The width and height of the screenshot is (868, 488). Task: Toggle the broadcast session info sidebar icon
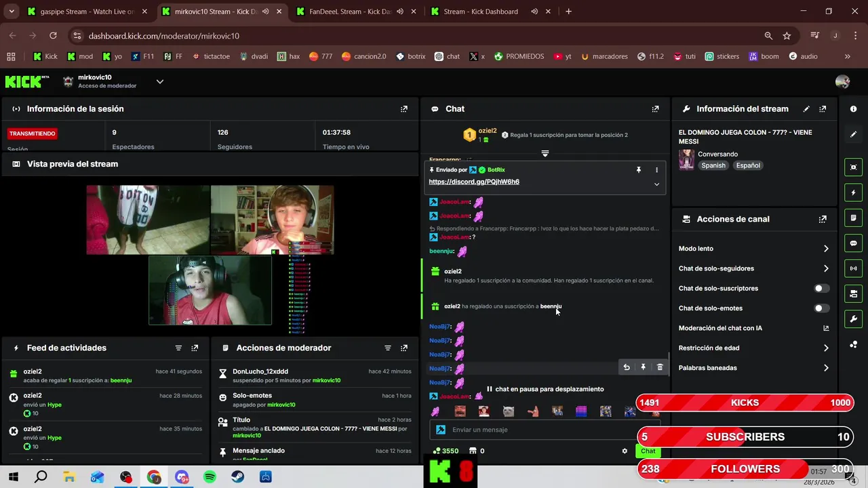click(x=853, y=268)
